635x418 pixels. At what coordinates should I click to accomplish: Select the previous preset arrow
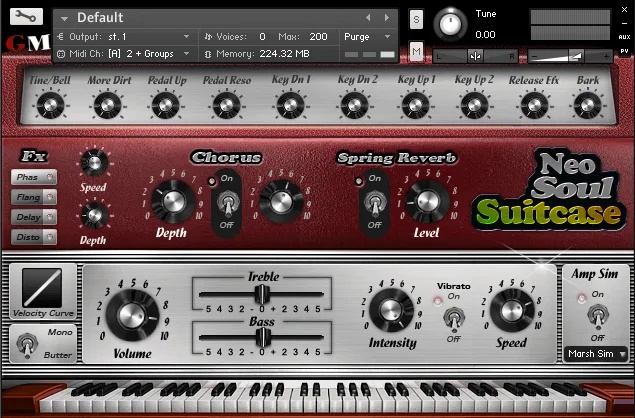click(x=368, y=17)
